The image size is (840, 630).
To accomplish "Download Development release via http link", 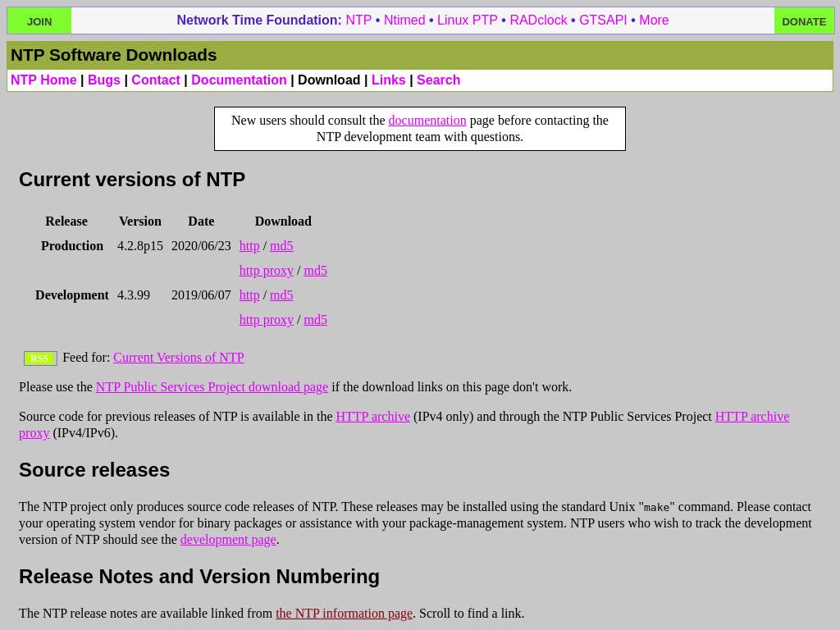I will [x=249, y=295].
